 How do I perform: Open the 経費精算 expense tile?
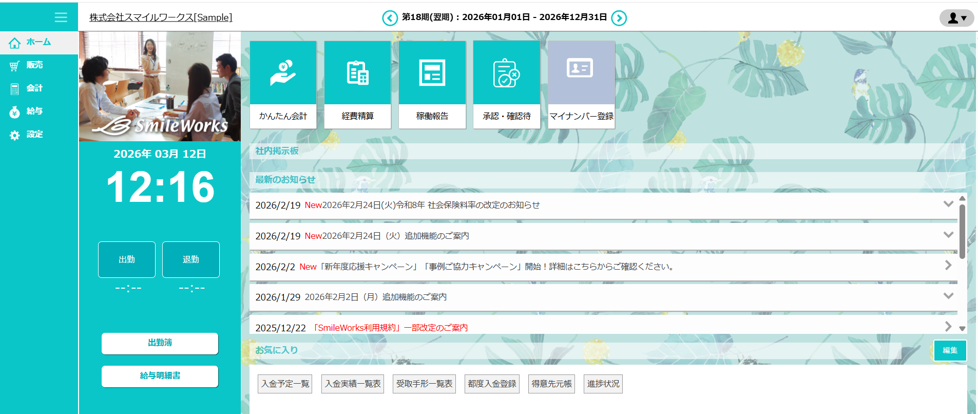tap(358, 74)
